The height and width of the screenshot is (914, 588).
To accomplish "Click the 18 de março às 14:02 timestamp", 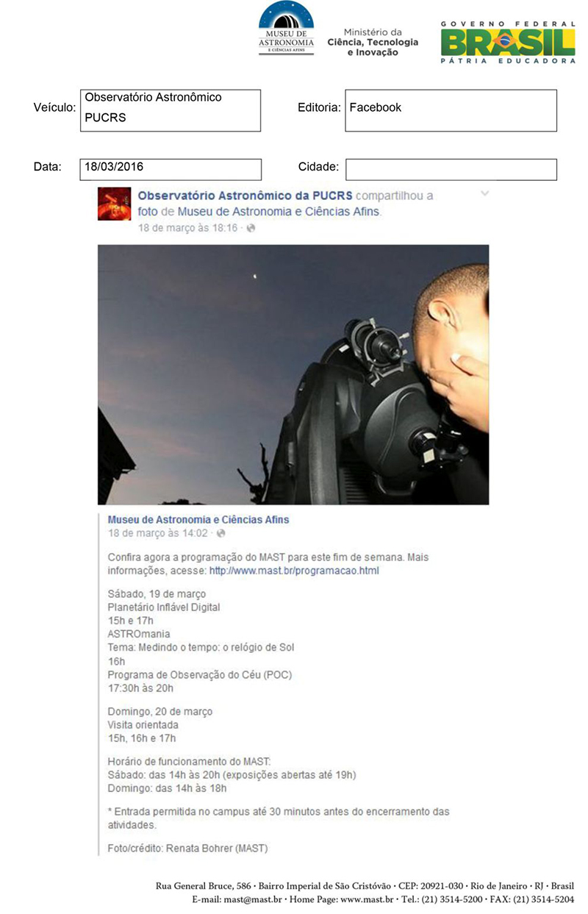I will tap(158, 532).
